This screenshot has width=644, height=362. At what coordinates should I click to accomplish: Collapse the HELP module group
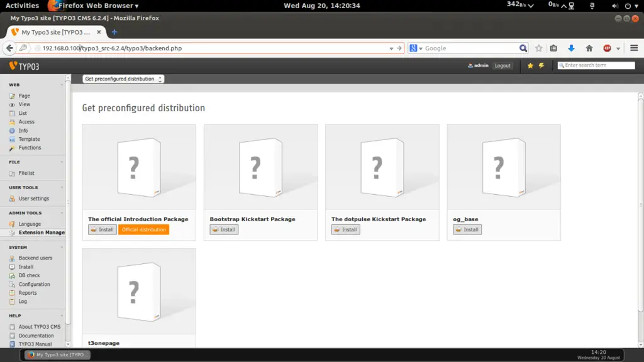[x=62, y=316]
